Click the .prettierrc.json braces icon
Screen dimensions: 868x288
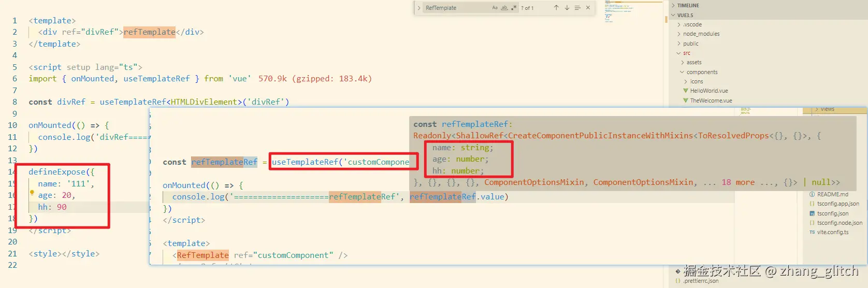(x=678, y=281)
